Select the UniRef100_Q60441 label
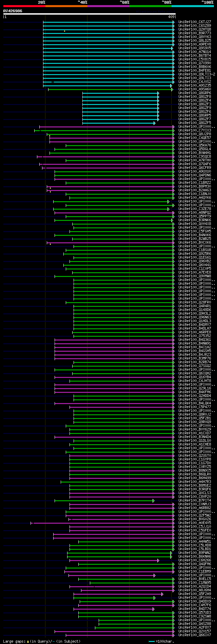 tap(195, 265)
